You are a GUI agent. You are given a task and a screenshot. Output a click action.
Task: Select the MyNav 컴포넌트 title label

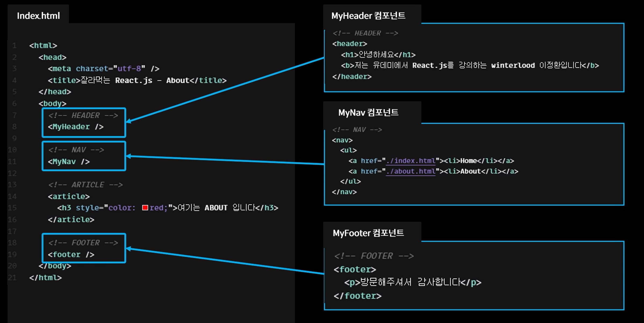pos(368,112)
